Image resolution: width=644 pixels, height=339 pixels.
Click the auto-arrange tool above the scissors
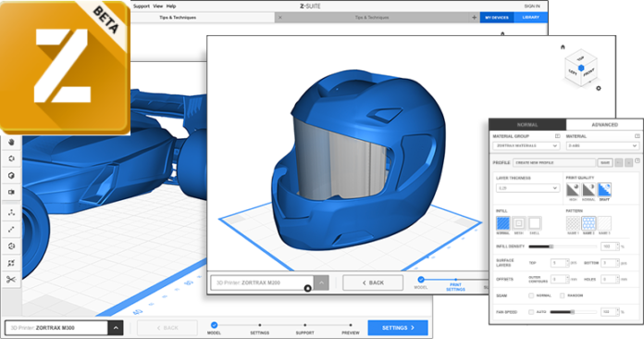point(11,263)
